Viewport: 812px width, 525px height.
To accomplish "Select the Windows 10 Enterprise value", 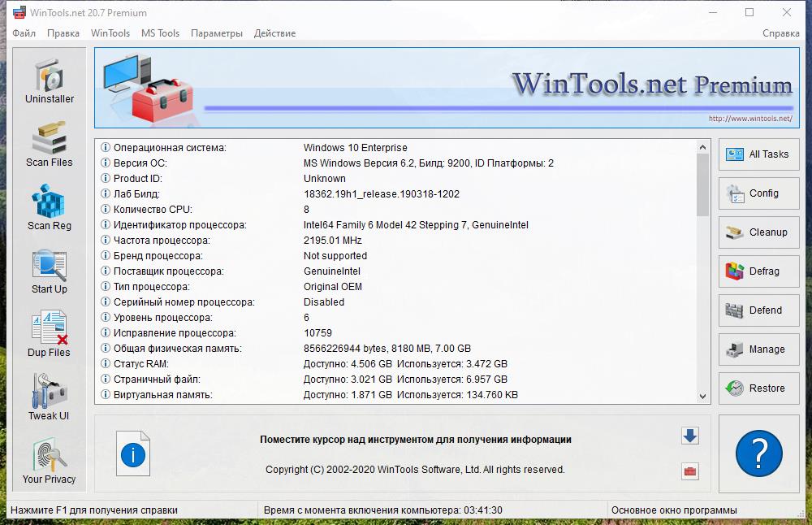I will [356, 148].
